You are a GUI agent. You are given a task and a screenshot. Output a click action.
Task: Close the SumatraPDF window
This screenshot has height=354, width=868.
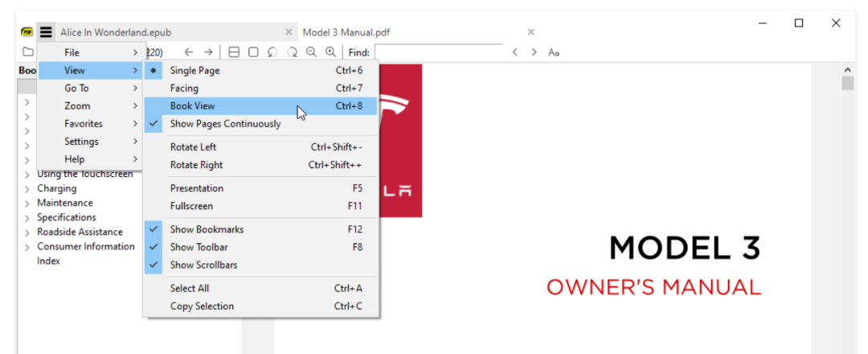pos(836,23)
